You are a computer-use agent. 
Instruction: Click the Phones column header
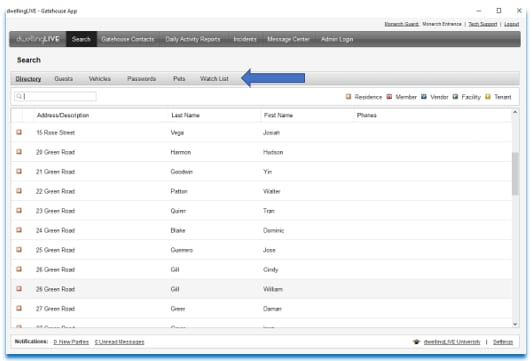pyautogui.click(x=366, y=115)
